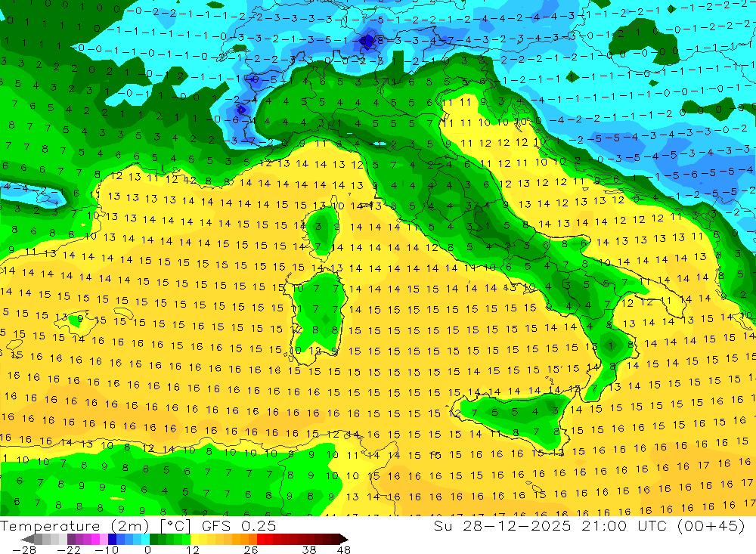Click the "0" legend label under colorbar
756x554 pixels.
[148, 550]
